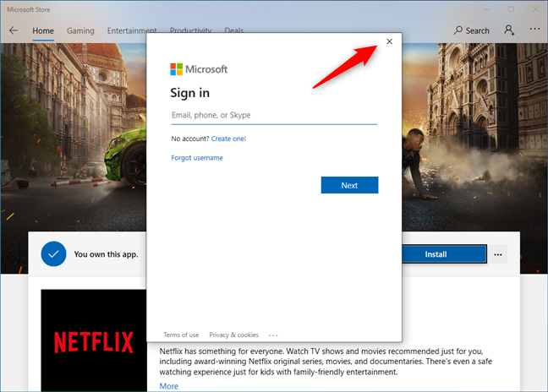This screenshot has width=548, height=392.
Task: Click the Netflix app logo thumbnail
Action: pos(94,340)
